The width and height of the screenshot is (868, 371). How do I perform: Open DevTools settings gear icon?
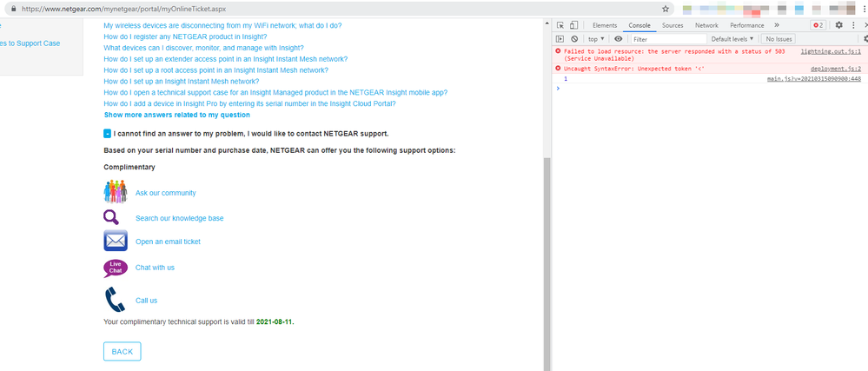838,25
